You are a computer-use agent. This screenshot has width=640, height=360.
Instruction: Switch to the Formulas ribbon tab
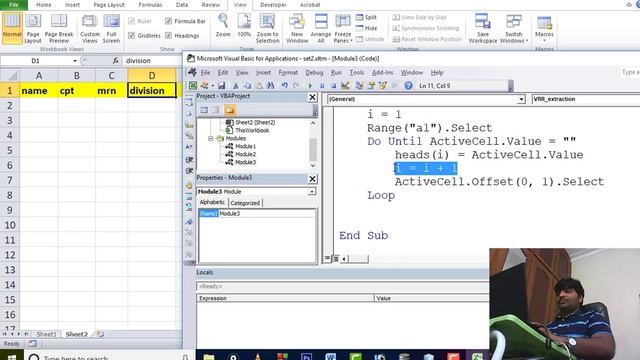point(150,5)
